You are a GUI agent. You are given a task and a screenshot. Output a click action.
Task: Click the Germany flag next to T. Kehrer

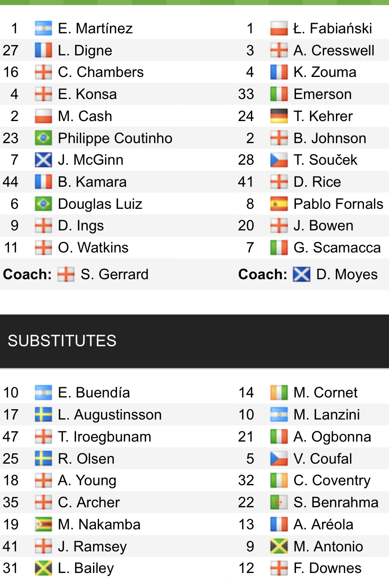(x=279, y=116)
